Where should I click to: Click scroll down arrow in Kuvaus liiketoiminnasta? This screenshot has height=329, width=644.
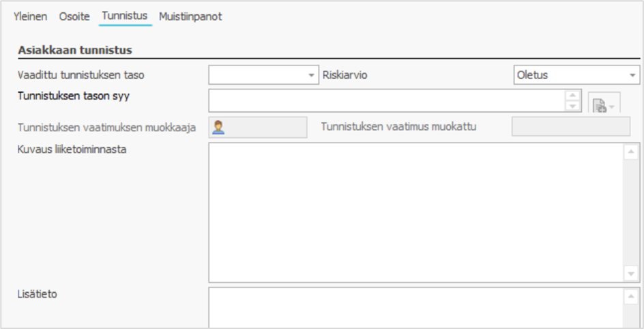point(631,273)
